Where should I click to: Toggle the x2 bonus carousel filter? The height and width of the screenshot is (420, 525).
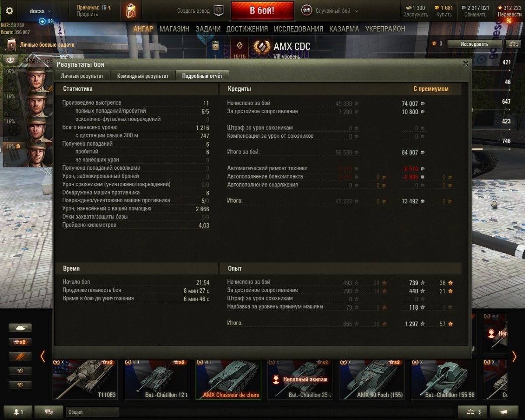20,342
